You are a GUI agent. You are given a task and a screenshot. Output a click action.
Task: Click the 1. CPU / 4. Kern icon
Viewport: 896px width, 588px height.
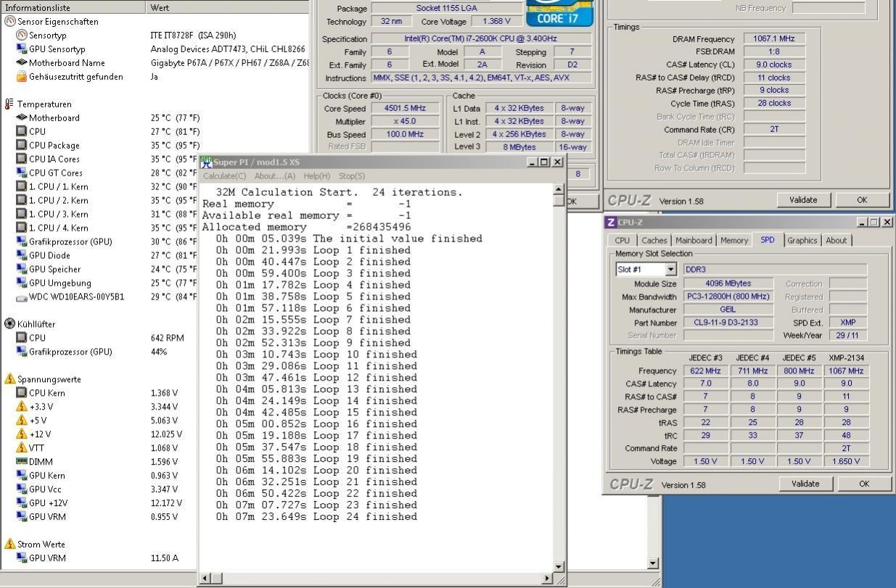tap(22, 228)
